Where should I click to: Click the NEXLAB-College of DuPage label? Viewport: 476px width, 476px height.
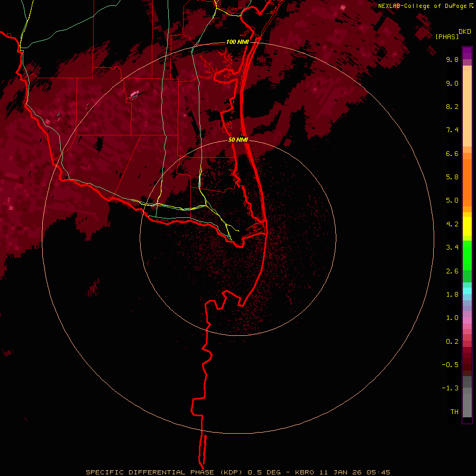coord(422,6)
